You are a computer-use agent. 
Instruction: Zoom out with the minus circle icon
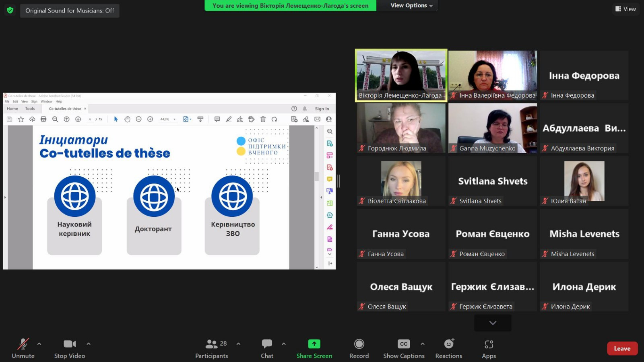pos(138,119)
